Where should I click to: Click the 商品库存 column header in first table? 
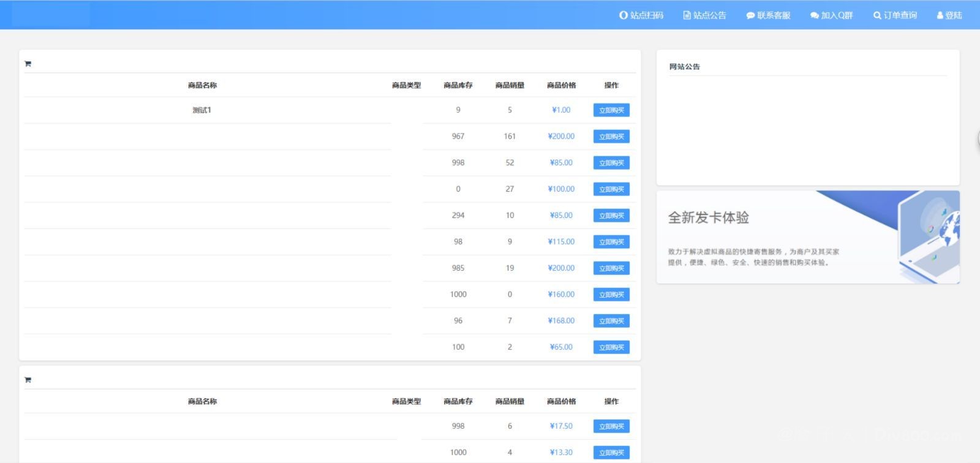tap(458, 85)
